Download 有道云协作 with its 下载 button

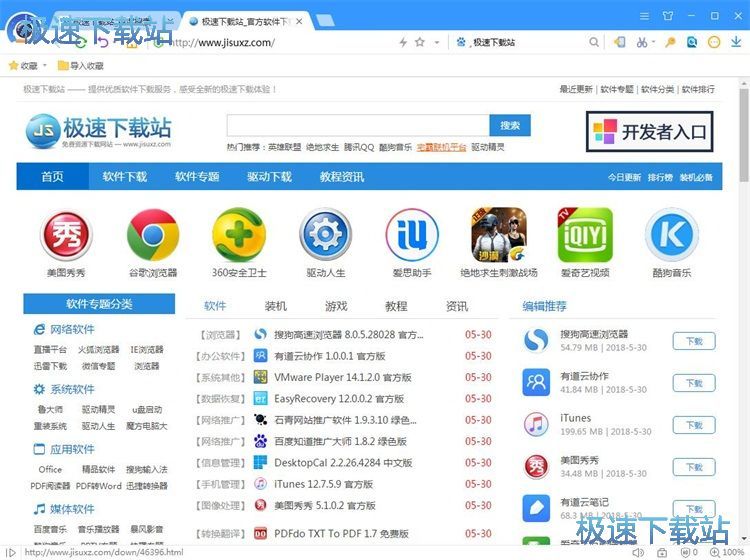[694, 383]
